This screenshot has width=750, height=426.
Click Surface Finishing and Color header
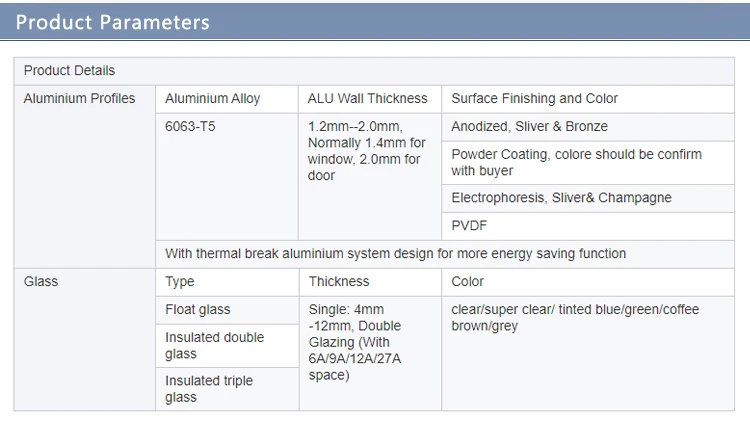coord(588,99)
